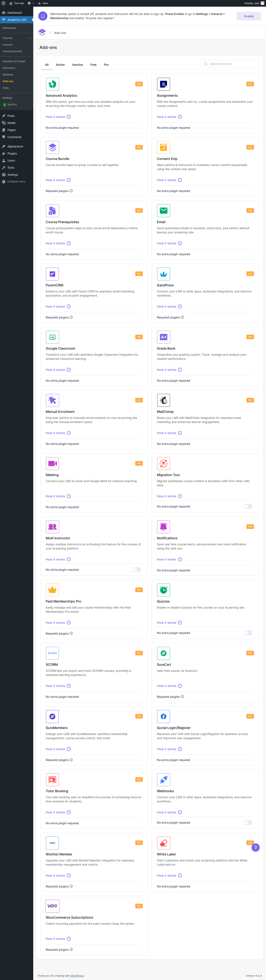
Task: Click the Meeting video camera icon
Action: pos(52,463)
